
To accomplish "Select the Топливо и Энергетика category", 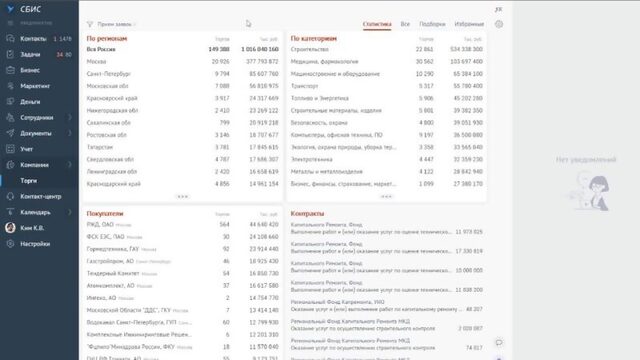I will (387, 98).
